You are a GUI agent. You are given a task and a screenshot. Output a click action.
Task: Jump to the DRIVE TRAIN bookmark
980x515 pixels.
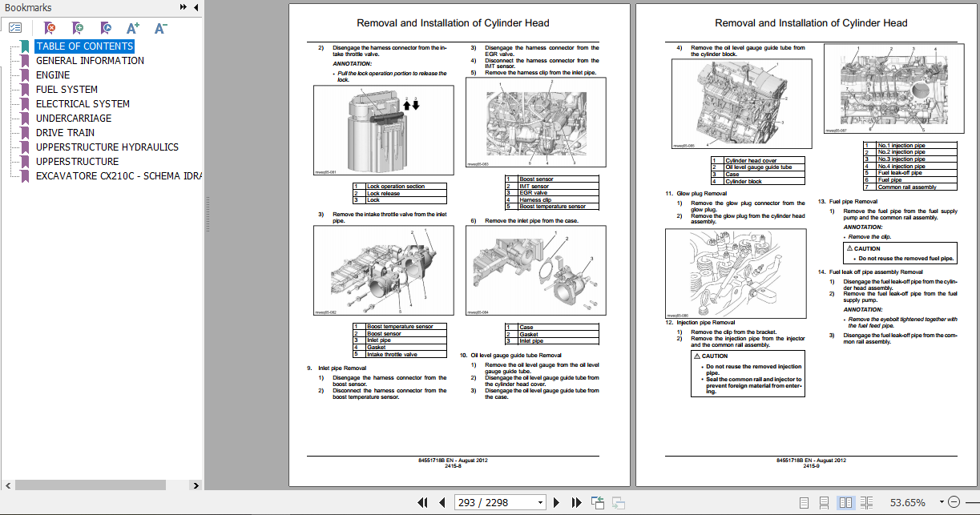coord(65,133)
